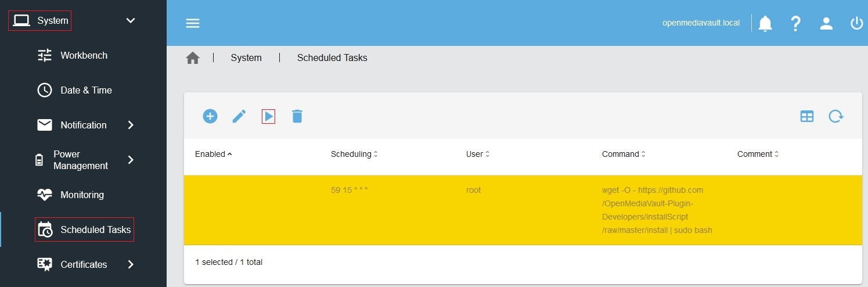The width and height of the screenshot is (868, 287).
Task: Open the user account icon
Action: 826,23
